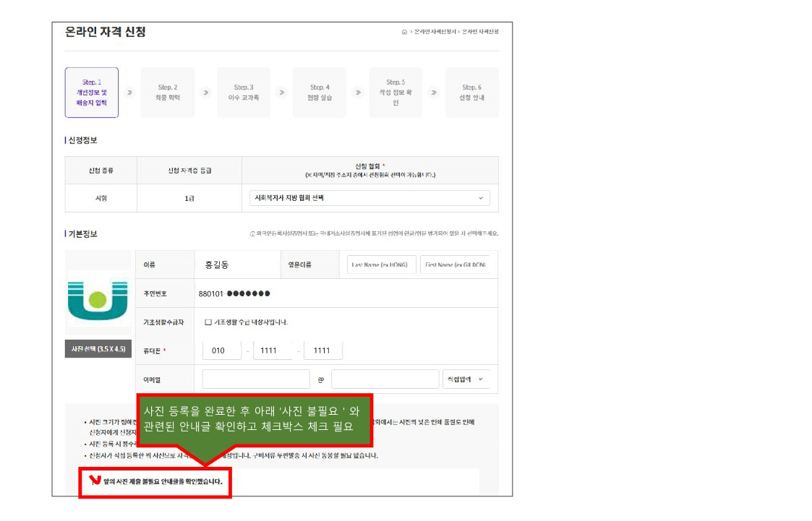Click the 기본정보 section heading
This screenshot has width=812, height=521.
click(x=83, y=234)
